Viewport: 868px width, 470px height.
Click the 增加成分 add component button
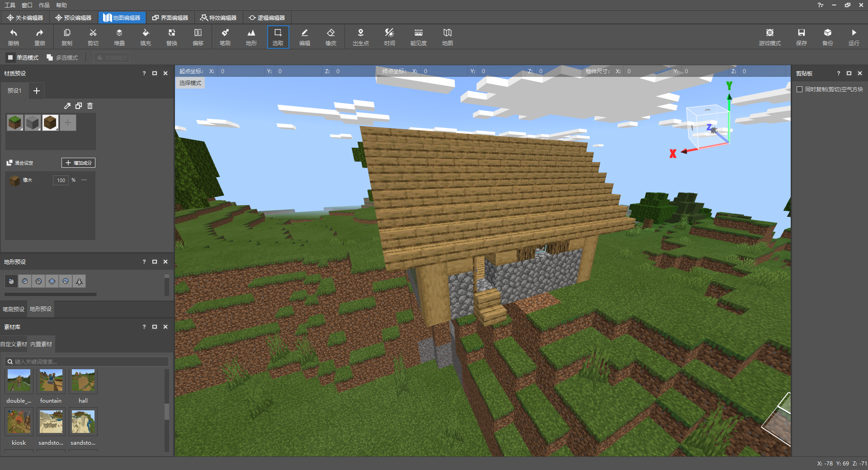pyautogui.click(x=78, y=163)
